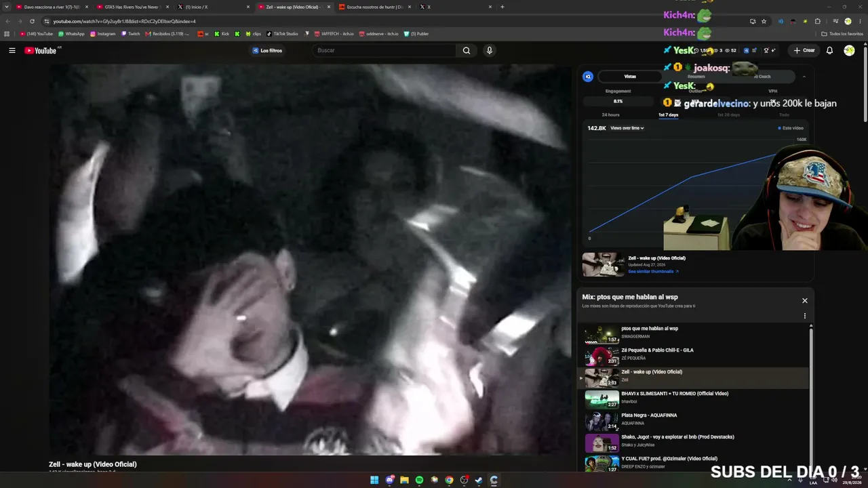This screenshot has height=488, width=868.
Task: Open Steam from taskbar
Action: point(479,480)
